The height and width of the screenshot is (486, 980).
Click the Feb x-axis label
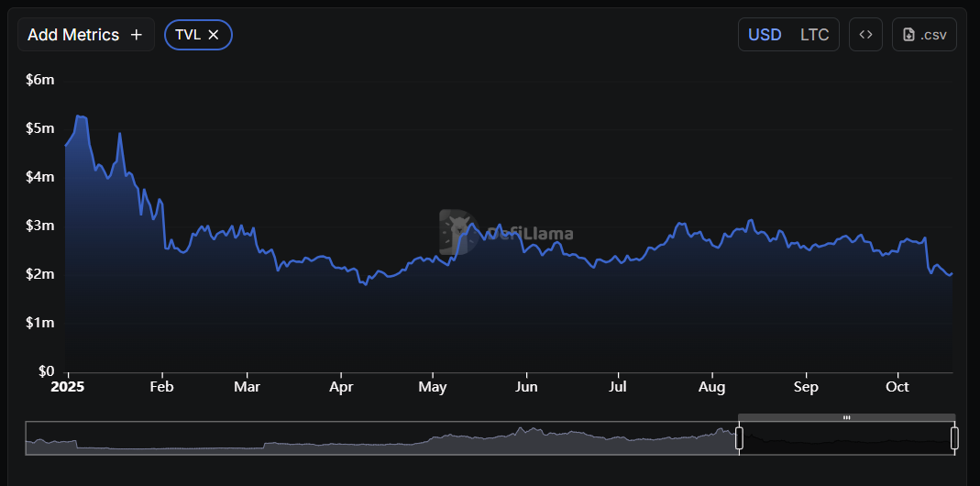pos(161,387)
